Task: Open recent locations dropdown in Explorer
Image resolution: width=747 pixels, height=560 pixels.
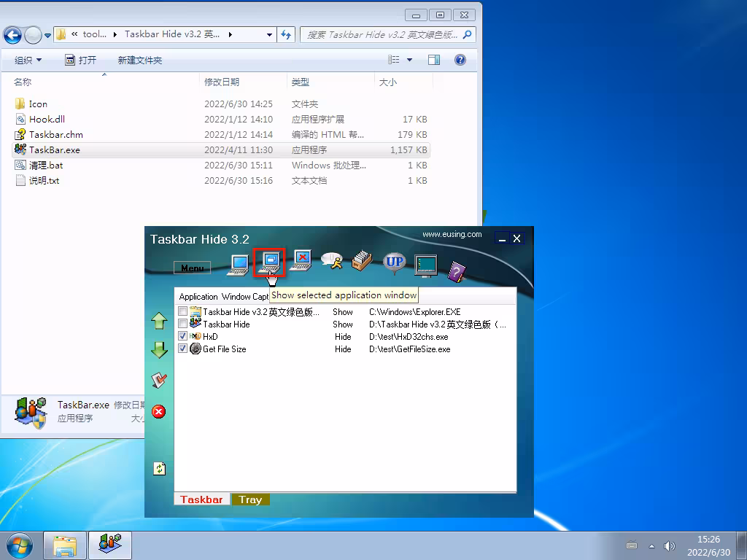Action: coord(47,35)
